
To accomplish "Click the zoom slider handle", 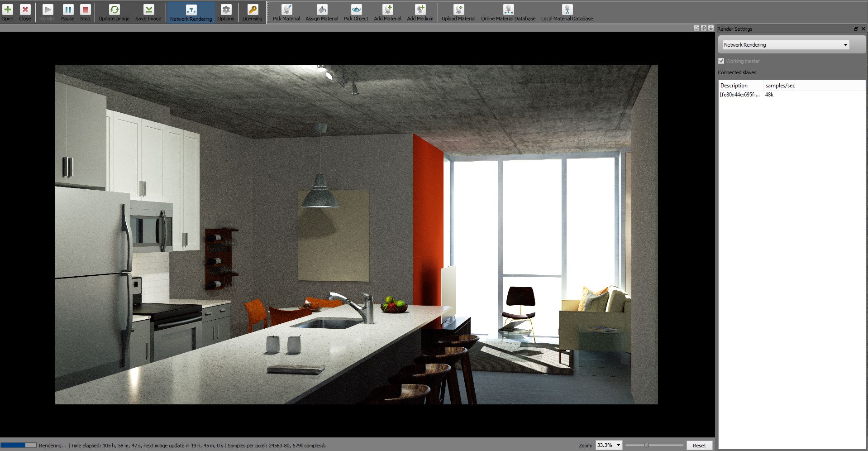I will click(647, 445).
